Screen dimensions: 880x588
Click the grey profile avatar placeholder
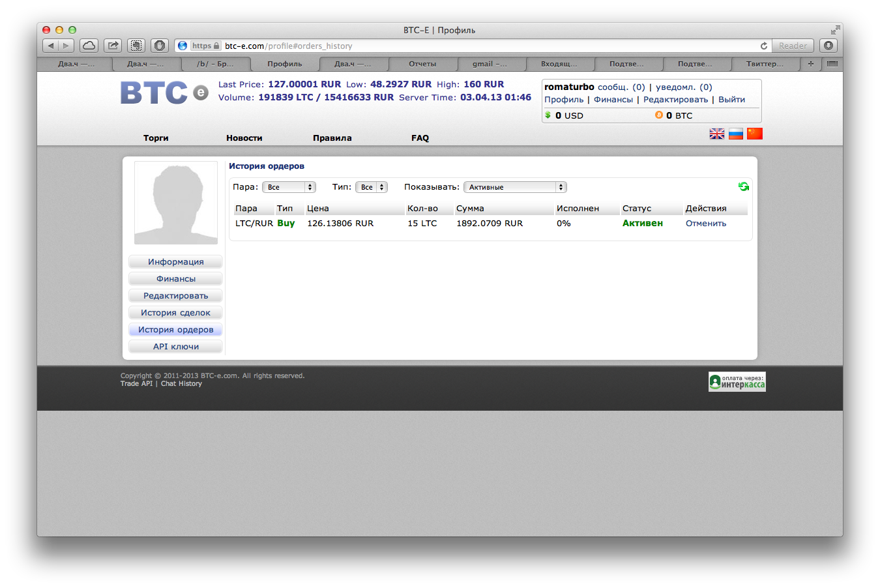pyautogui.click(x=176, y=203)
